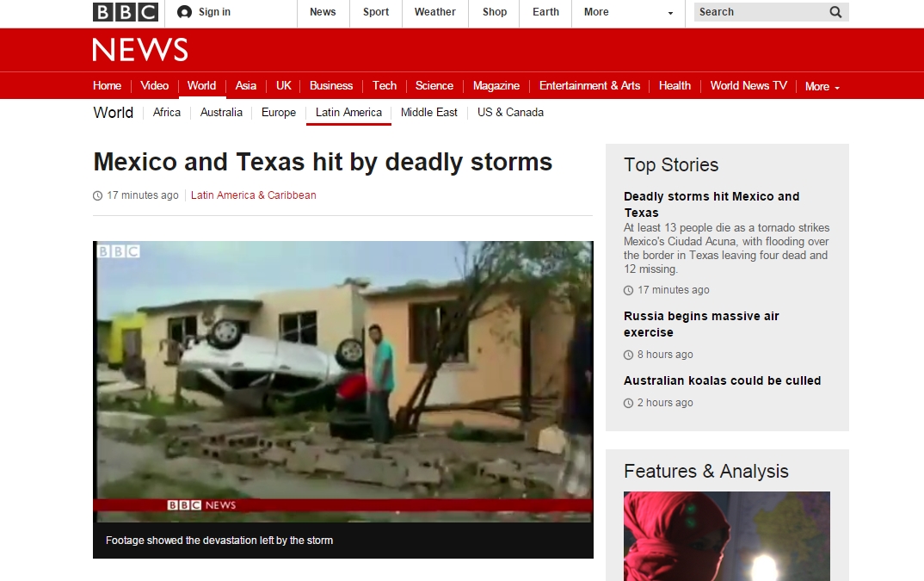Go to Weather in the top bar
924x581 pixels.
[434, 12]
